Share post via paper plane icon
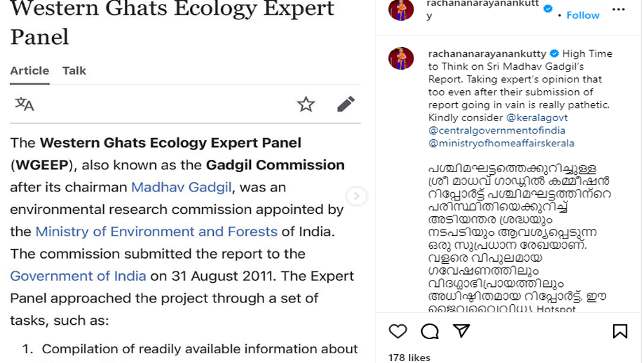Viewport: 644px width, 363px height. pyautogui.click(x=461, y=331)
